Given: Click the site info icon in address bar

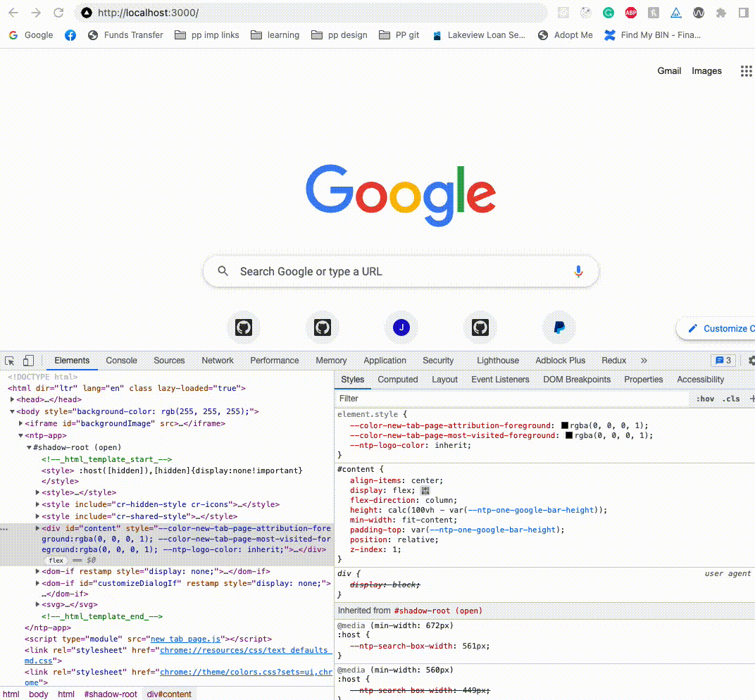Looking at the screenshot, I should click(x=87, y=13).
